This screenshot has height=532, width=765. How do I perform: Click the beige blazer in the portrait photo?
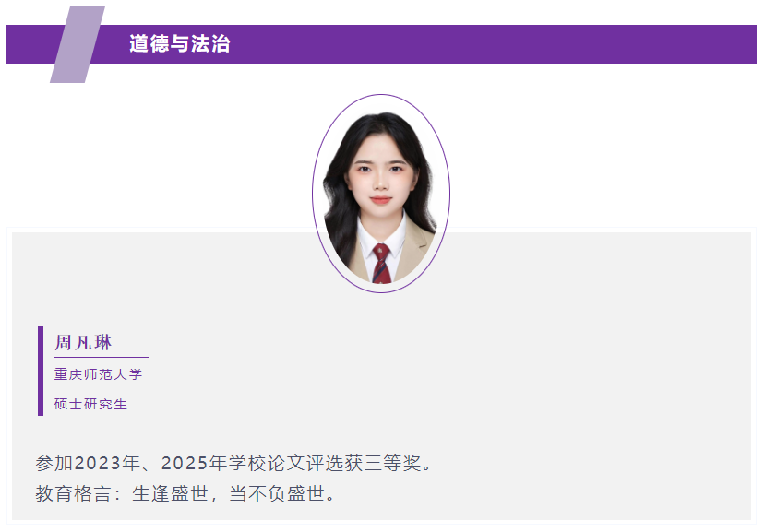pos(413,255)
